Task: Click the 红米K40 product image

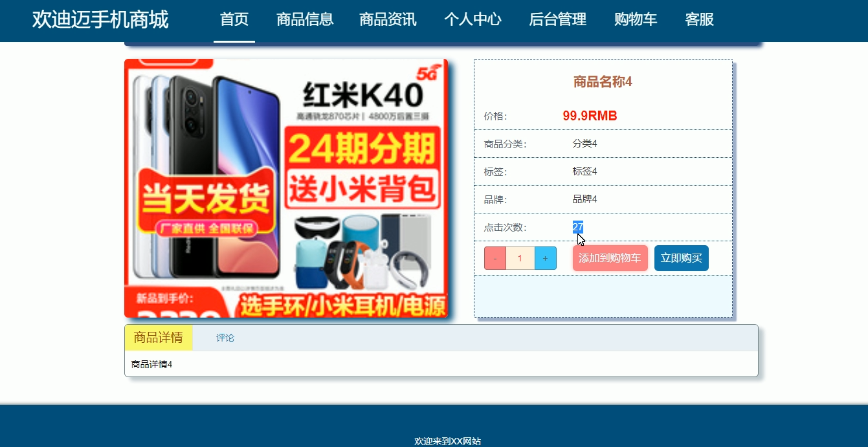Action: [286, 188]
